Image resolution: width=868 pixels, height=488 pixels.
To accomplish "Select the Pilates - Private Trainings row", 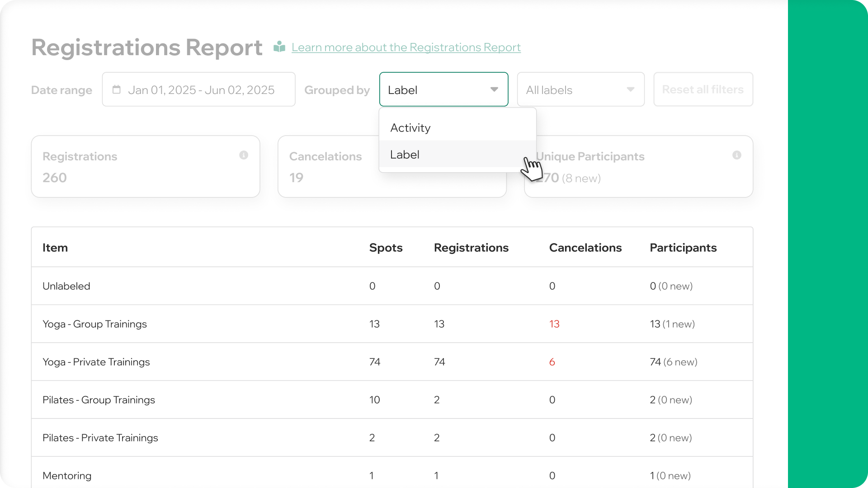I will point(100,438).
